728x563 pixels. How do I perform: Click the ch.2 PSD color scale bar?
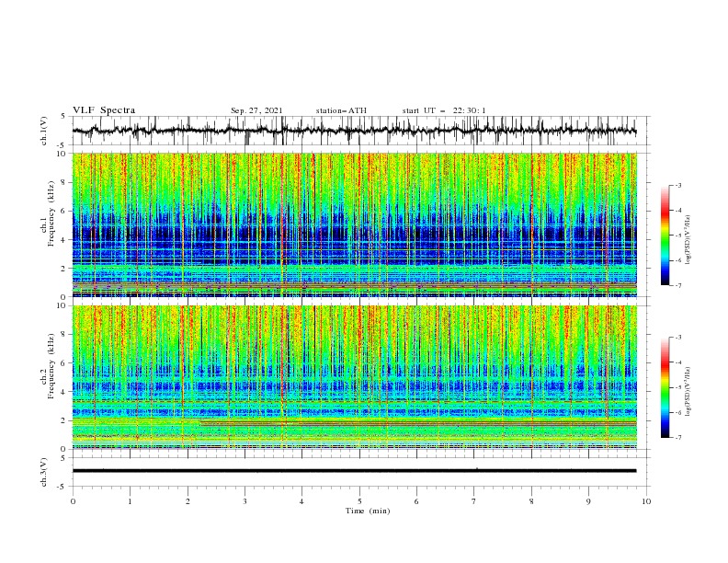point(665,387)
